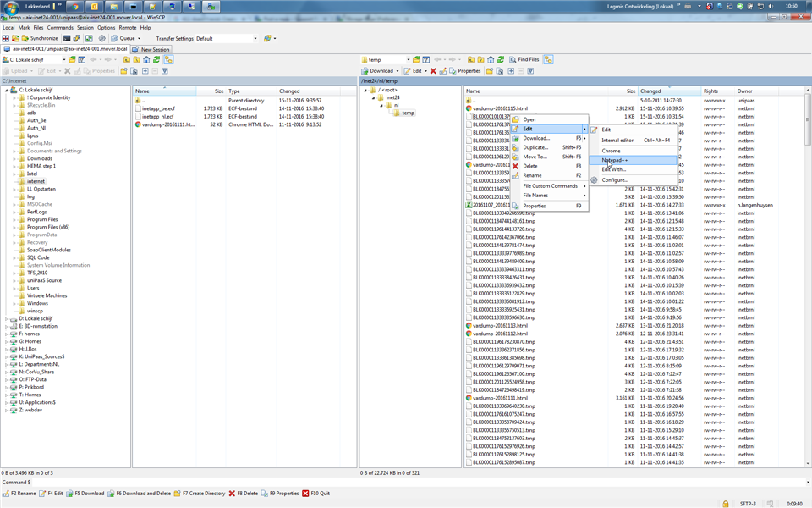Select Properties in the context menu
This screenshot has height=508, width=812.
coord(535,206)
